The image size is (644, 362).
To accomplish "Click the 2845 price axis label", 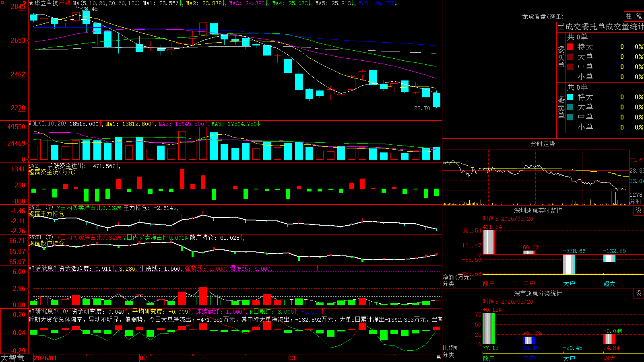I will [x=18, y=6].
